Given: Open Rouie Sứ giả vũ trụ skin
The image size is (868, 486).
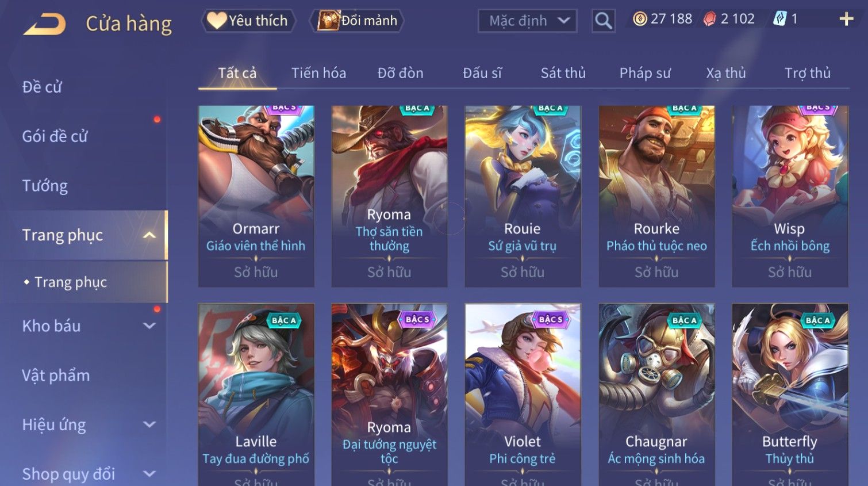Looking at the screenshot, I should point(523,196).
